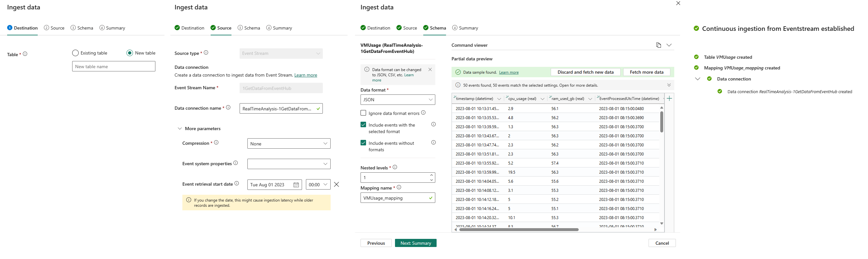Dismiss the data format info banner
Screen dimensions: 868x259
click(x=430, y=70)
